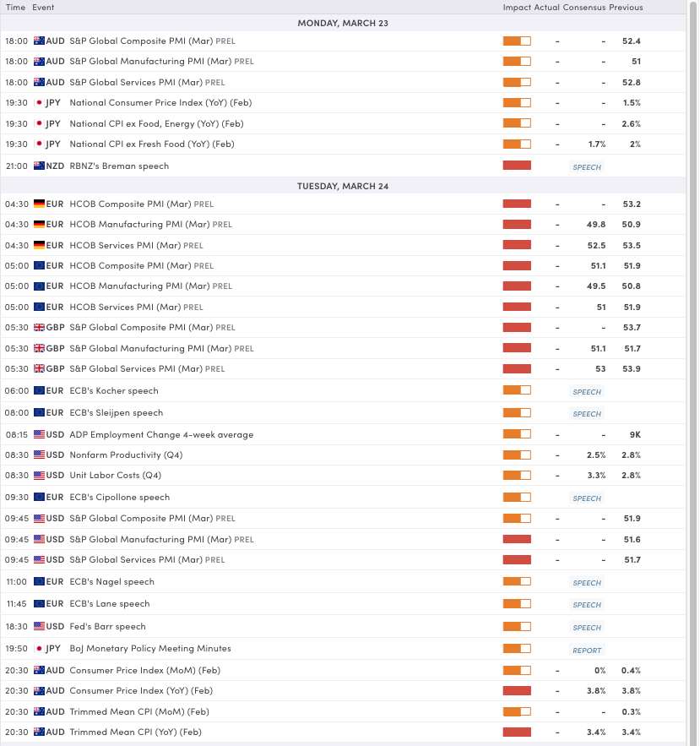Open Trimmed Mean CPI (MoM) (Feb) event
Screen dimensions: 700x746
point(139,711)
